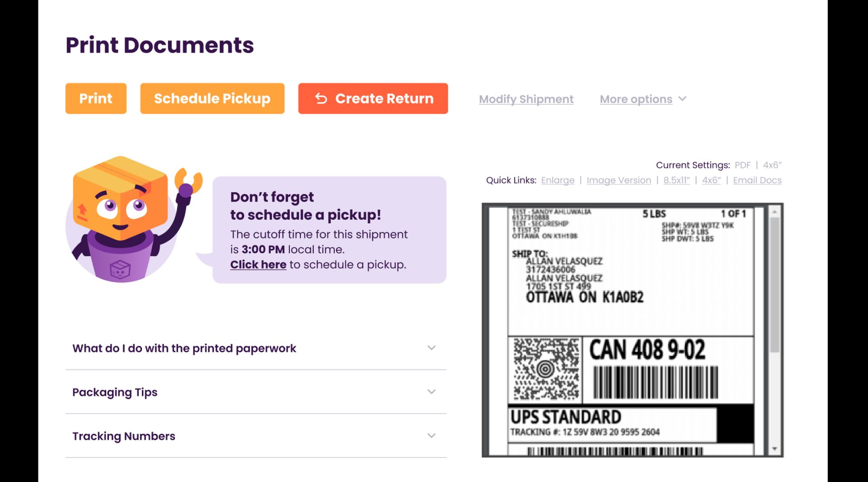Open the More options menu
This screenshot has width=868, height=482.
(x=635, y=99)
